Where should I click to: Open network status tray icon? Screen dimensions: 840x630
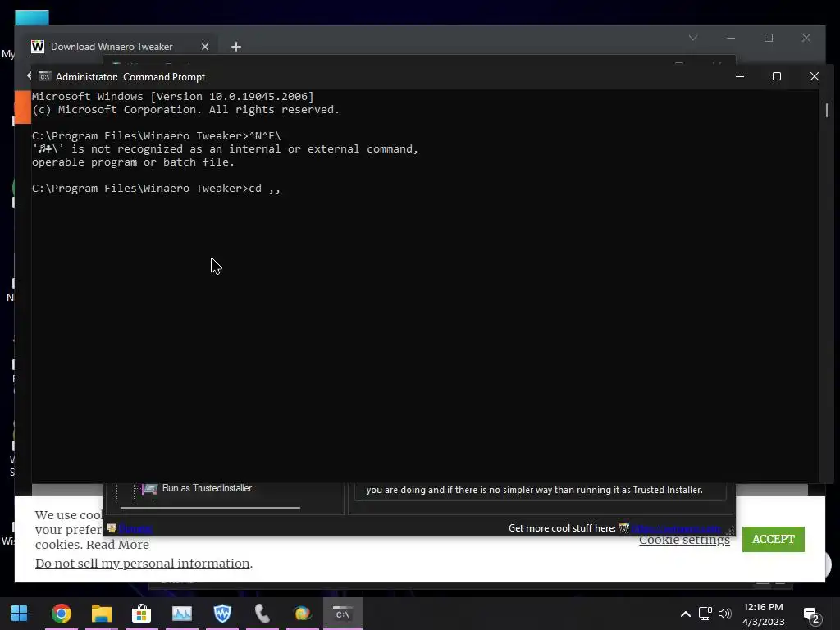[x=705, y=614]
